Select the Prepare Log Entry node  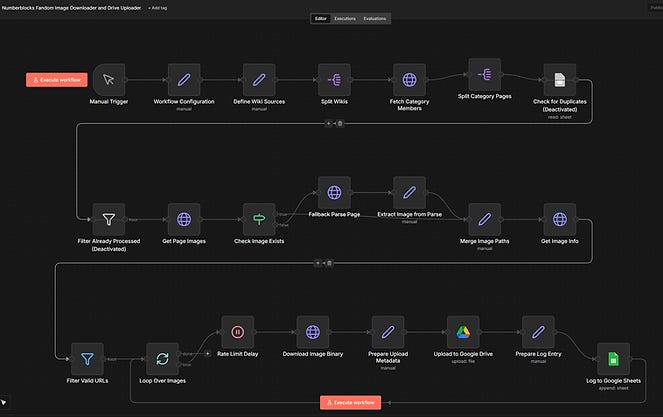[x=538, y=332]
